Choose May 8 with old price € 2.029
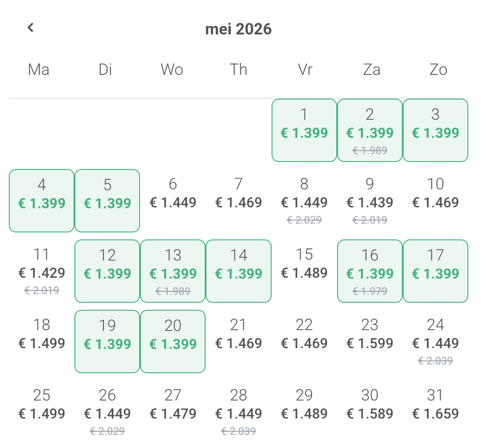Image resolution: width=492 pixels, height=448 pixels. 304,201
